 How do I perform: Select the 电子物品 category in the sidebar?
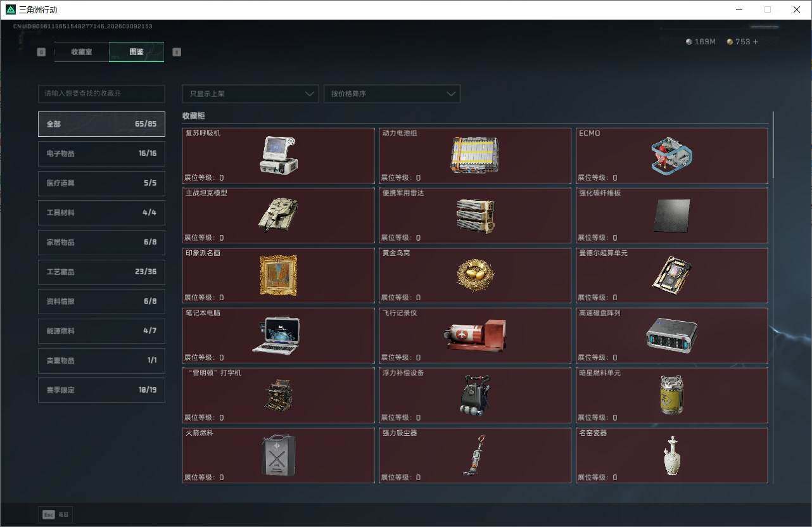point(101,153)
